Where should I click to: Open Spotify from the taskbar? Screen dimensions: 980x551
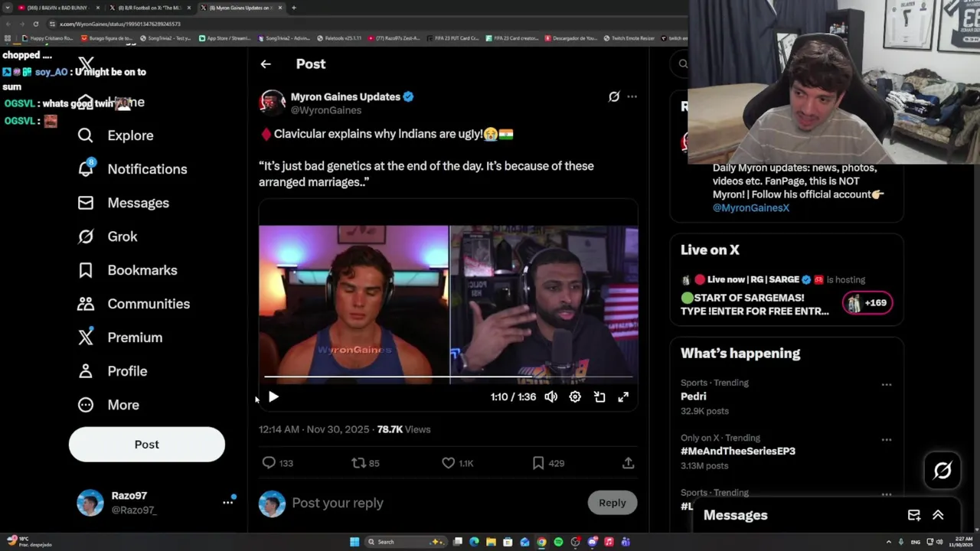(558, 542)
